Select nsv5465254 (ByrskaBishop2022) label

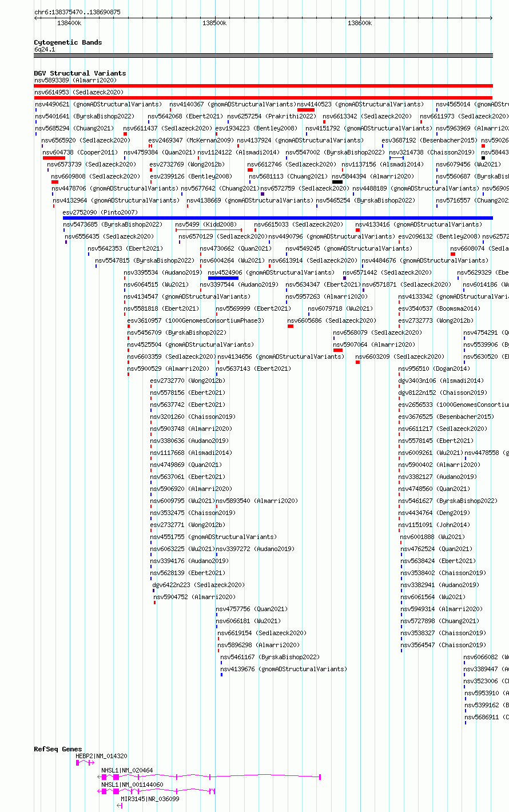(365, 200)
